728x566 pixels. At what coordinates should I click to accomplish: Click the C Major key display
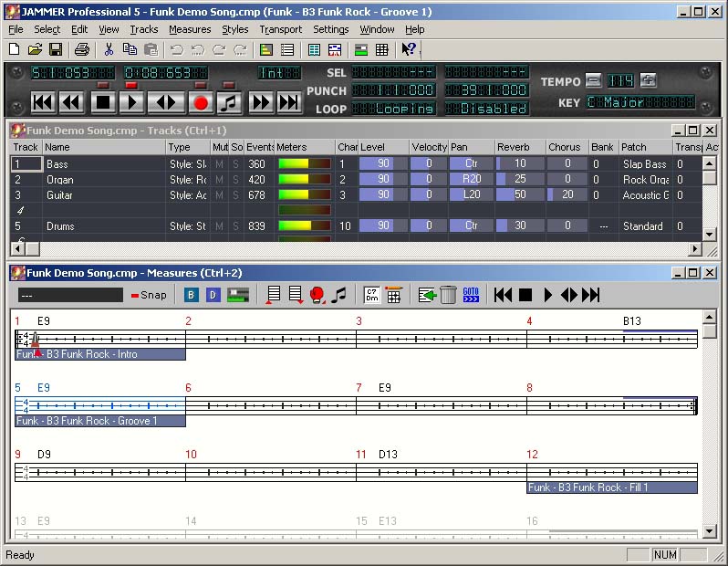click(x=640, y=101)
